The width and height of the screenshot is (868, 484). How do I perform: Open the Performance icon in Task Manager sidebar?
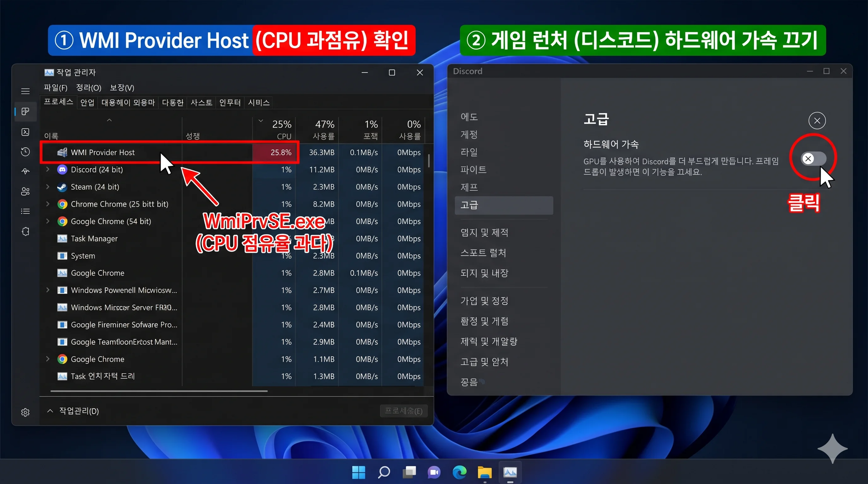25,132
